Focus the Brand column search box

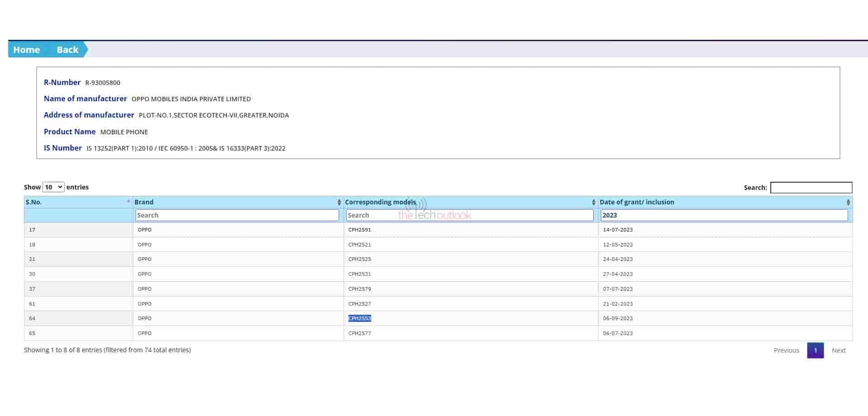237,215
